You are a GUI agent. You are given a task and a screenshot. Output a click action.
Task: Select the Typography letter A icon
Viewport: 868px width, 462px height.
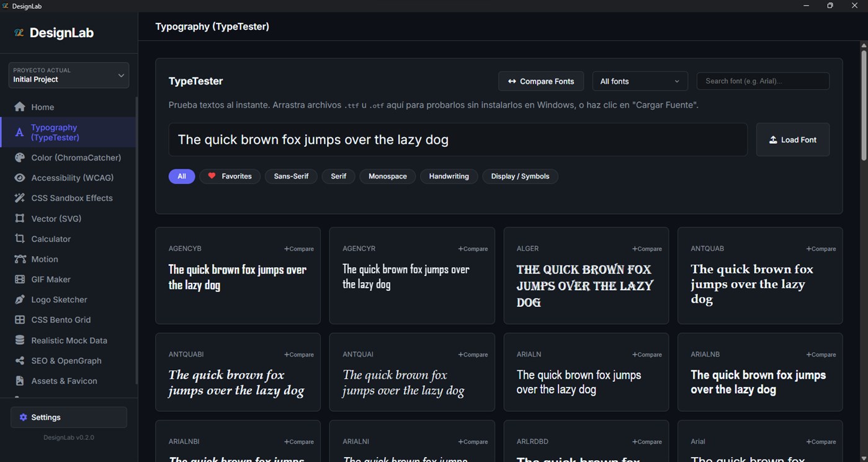[20, 133]
